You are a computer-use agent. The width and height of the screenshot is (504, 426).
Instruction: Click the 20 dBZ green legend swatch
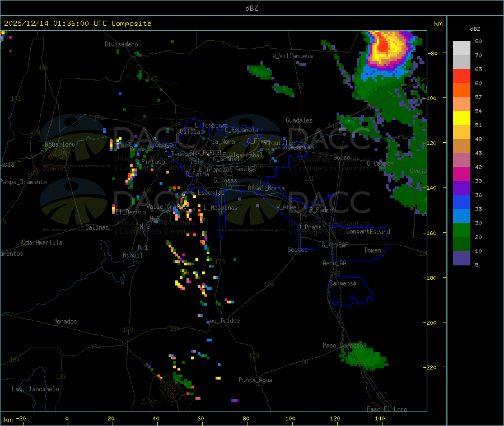pyautogui.click(x=461, y=230)
